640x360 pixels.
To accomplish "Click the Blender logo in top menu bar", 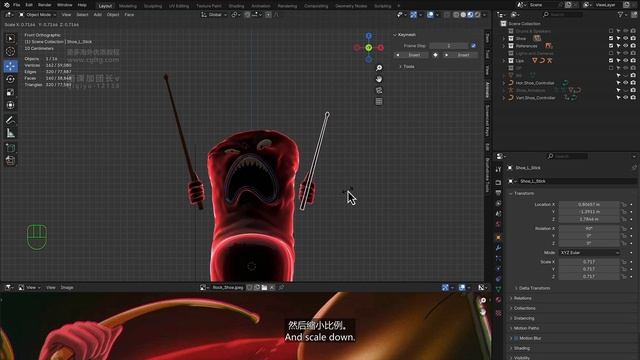I will pos(6,5).
